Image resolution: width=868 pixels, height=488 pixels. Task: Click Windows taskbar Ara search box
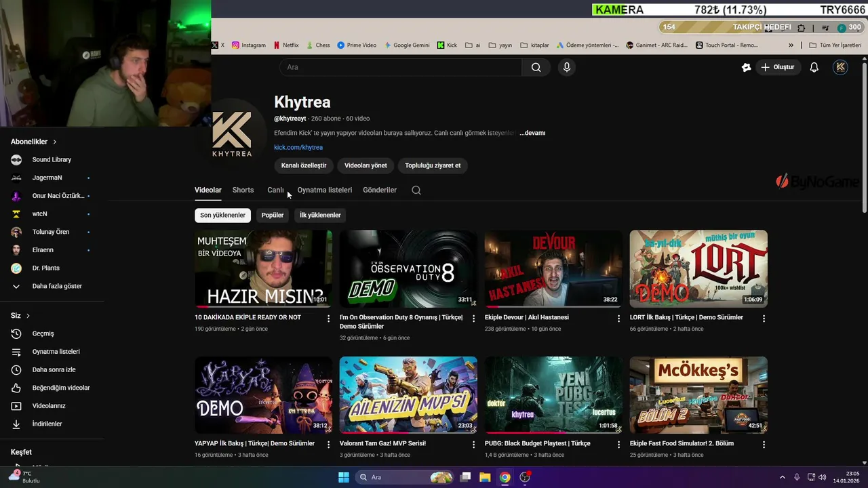click(405, 477)
